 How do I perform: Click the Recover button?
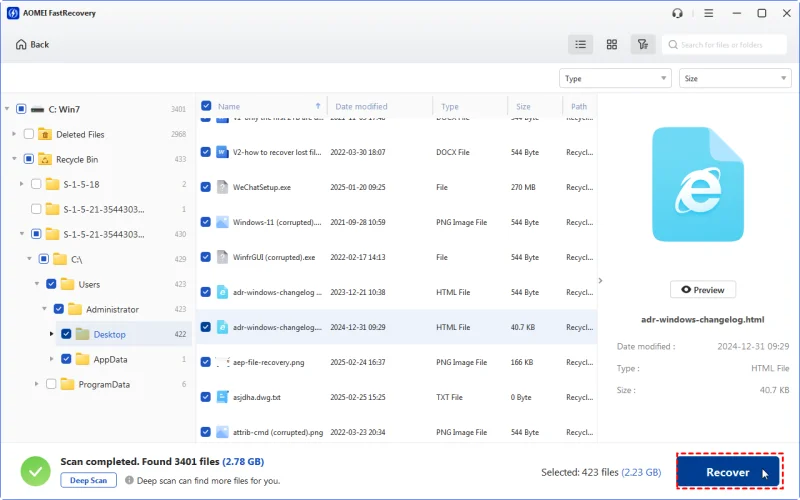click(727, 472)
